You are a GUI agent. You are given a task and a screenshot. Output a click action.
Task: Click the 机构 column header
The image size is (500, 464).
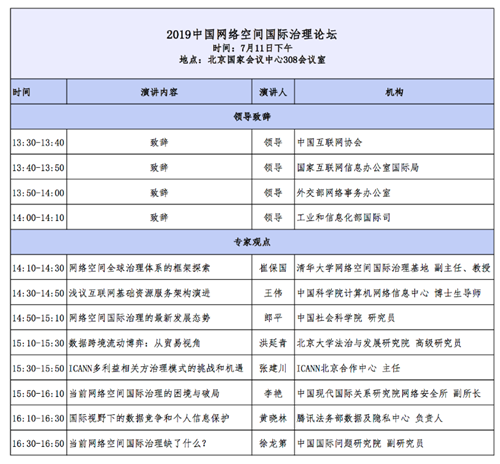click(x=394, y=92)
